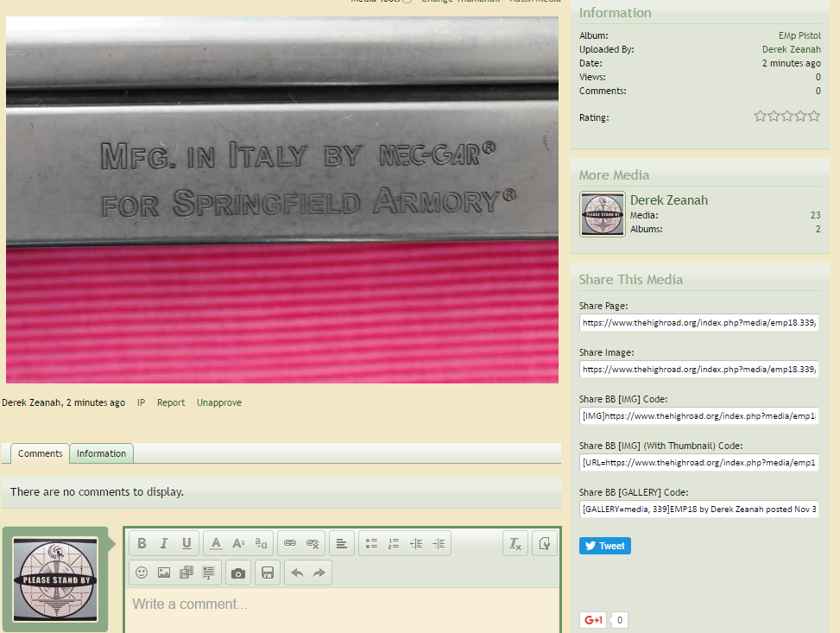This screenshot has width=840, height=633.
Task: Rate the media three stars
Action: pyautogui.click(x=787, y=116)
